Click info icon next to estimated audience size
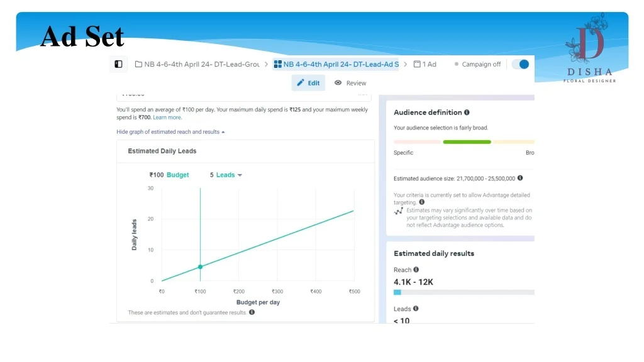 click(520, 178)
